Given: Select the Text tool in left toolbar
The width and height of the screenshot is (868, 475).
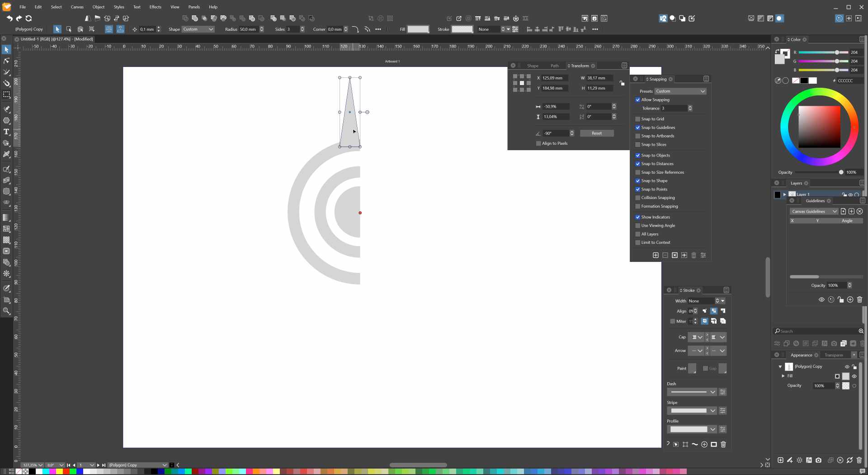Looking at the screenshot, I should [6, 132].
